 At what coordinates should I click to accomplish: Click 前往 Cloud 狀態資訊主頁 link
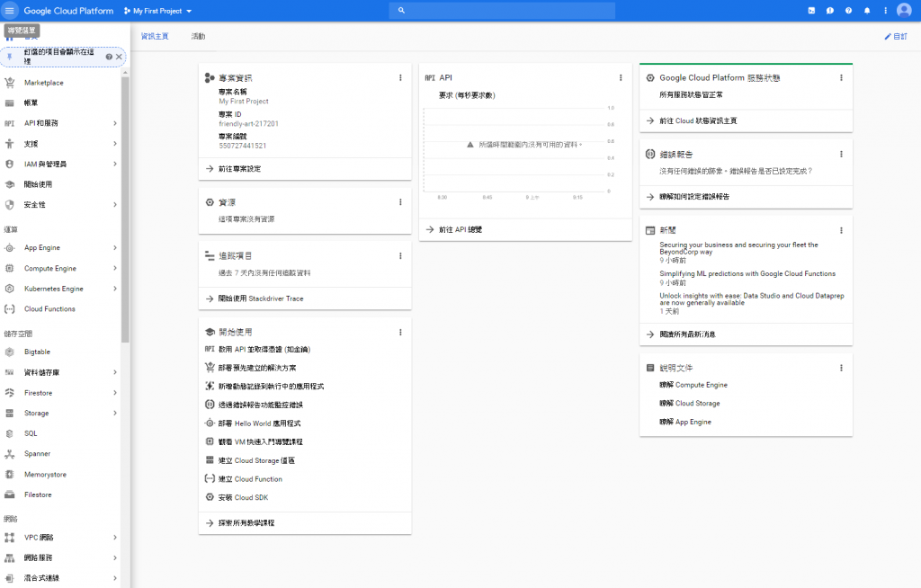(698, 121)
